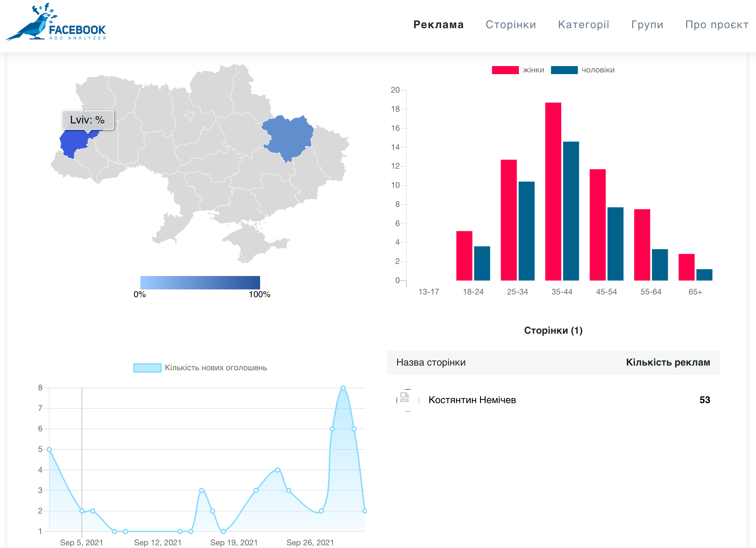Go to the Категорії section

coord(583,24)
